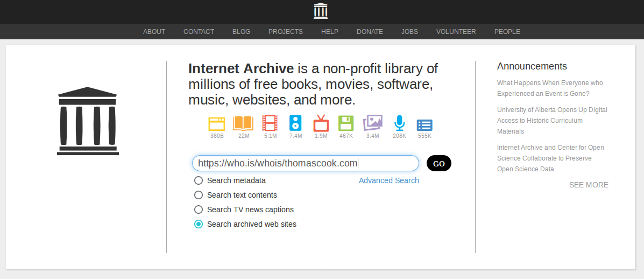Open the Advanced Search link
Screen dimensions: 644x279
(389, 180)
